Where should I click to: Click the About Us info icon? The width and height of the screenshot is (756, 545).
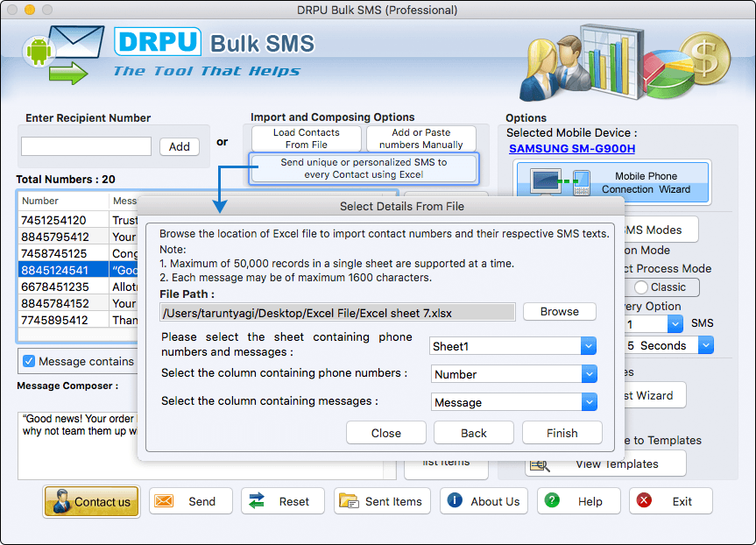(x=455, y=500)
